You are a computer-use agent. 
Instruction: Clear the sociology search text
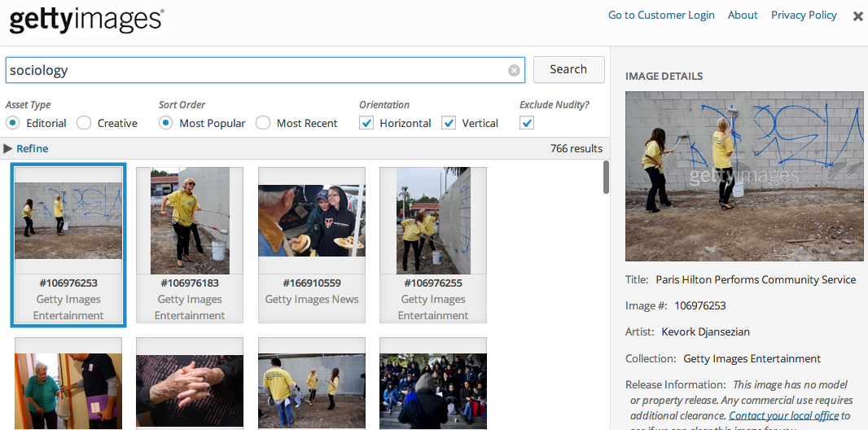point(514,70)
